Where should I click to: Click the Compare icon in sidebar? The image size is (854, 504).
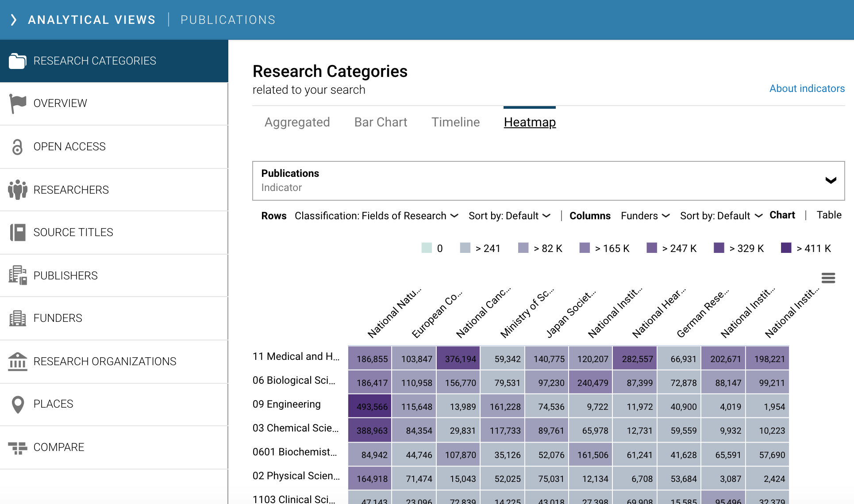click(x=17, y=447)
